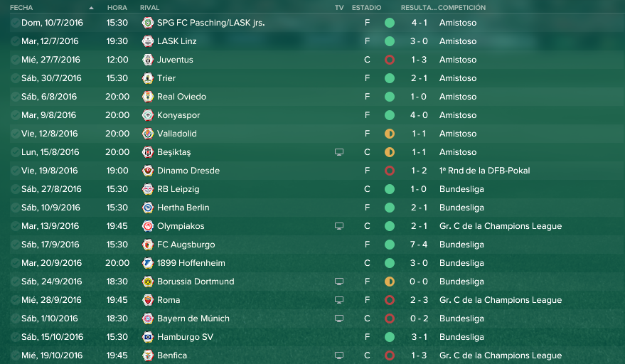
Task: Click the RB Leipzig club badge
Action: (148, 189)
